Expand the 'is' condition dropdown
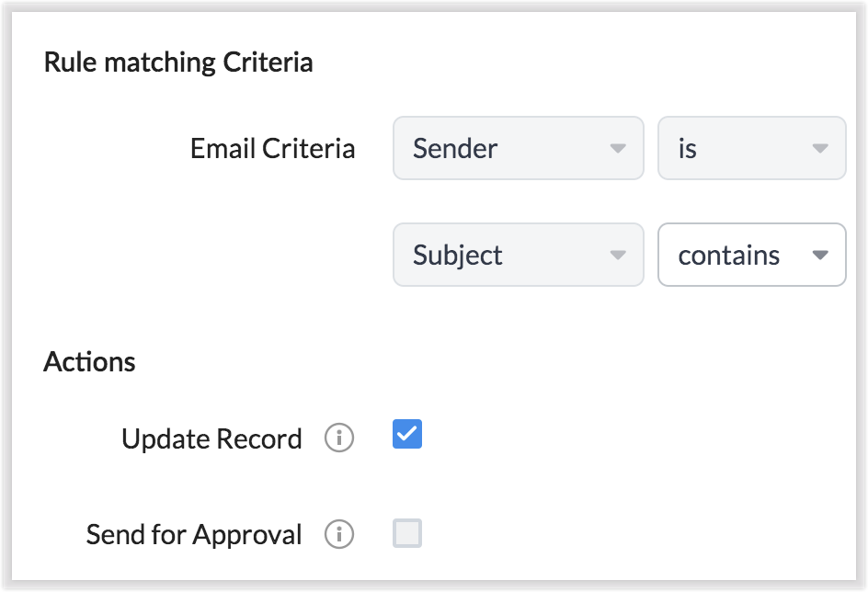This screenshot has width=868, height=592. pos(751,148)
